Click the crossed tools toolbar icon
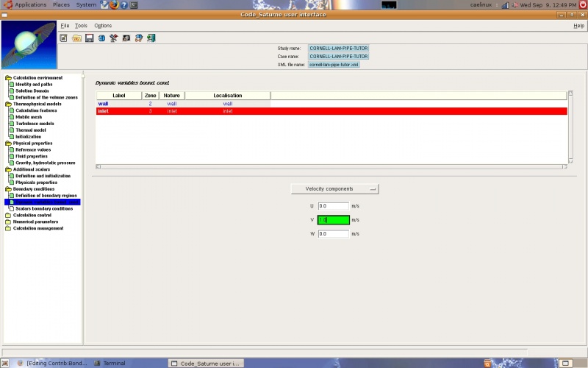 point(114,38)
